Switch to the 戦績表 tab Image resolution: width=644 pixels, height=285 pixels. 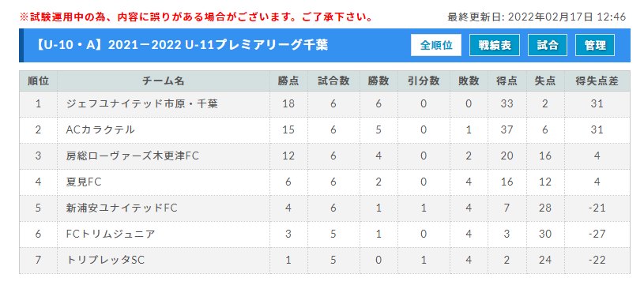pyautogui.click(x=495, y=45)
